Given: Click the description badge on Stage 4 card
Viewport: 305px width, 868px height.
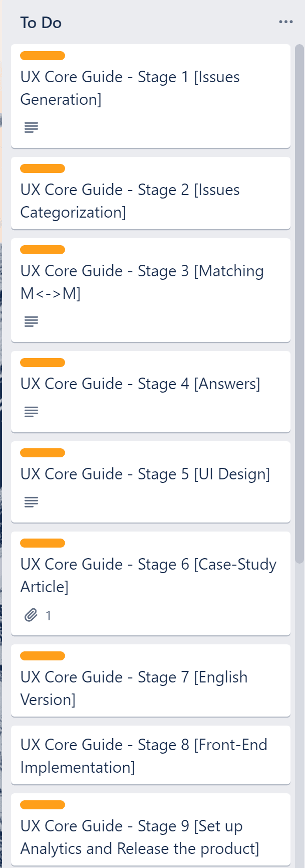Looking at the screenshot, I should click(x=31, y=411).
